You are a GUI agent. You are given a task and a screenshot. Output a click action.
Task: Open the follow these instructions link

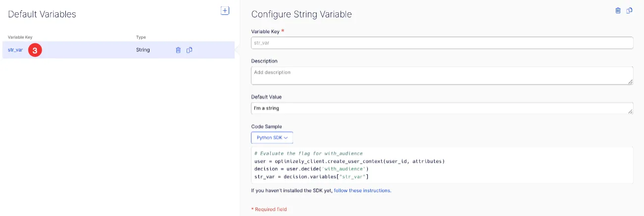(362, 190)
